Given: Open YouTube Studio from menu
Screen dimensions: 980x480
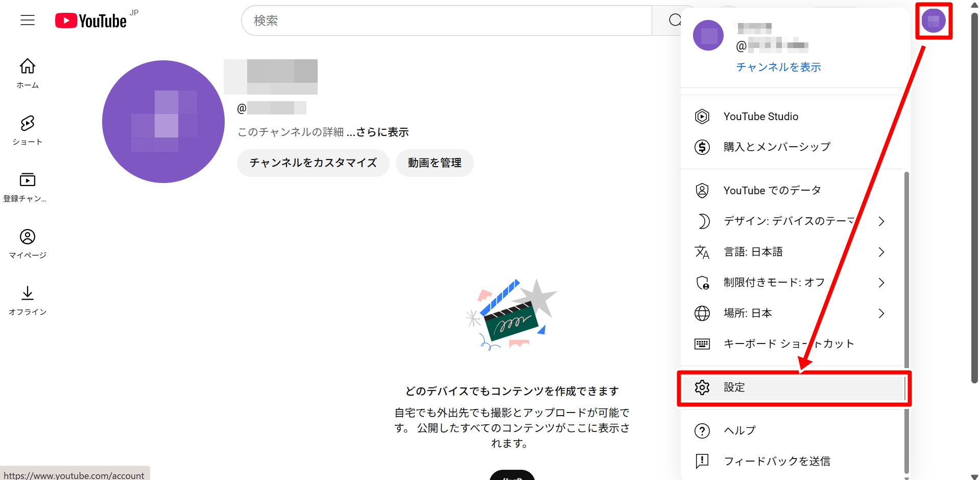Looking at the screenshot, I should 760,117.
